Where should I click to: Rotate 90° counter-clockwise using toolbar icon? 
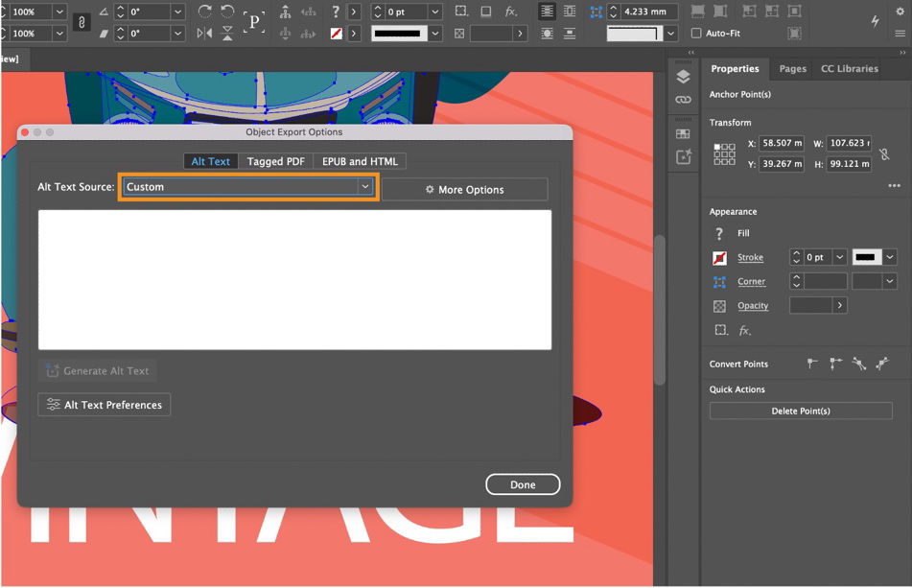tap(227, 12)
